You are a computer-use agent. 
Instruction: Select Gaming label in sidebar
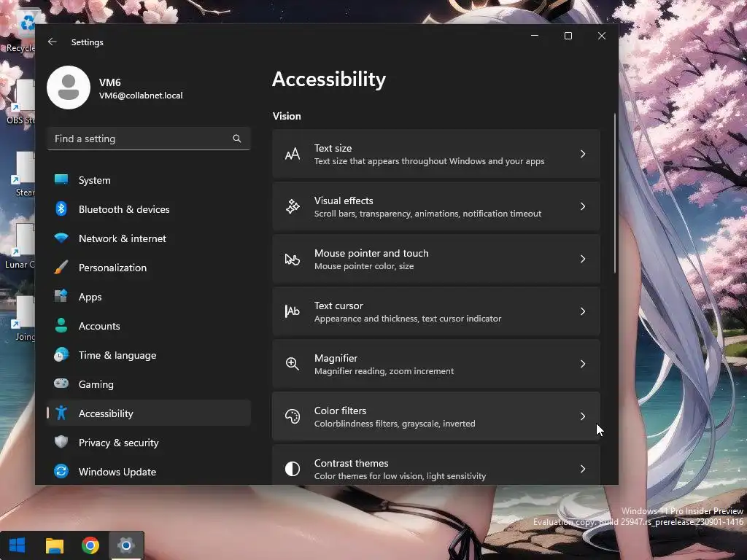96,384
